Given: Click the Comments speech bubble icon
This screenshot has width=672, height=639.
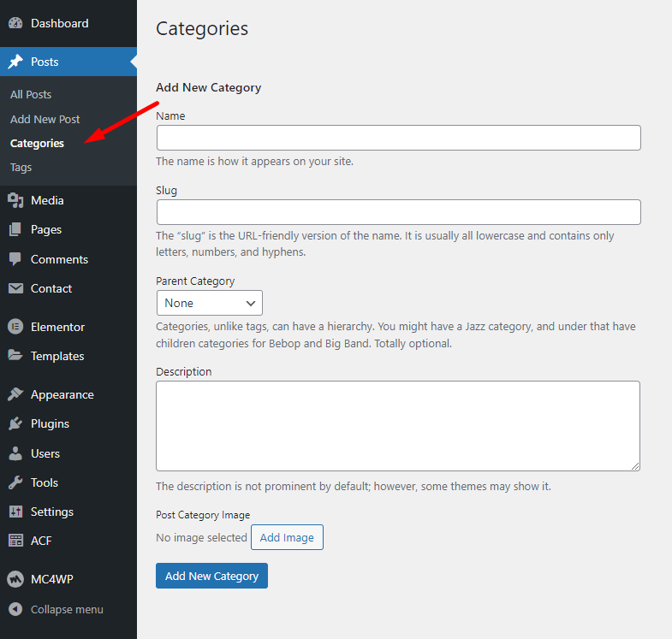Looking at the screenshot, I should click(x=15, y=259).
